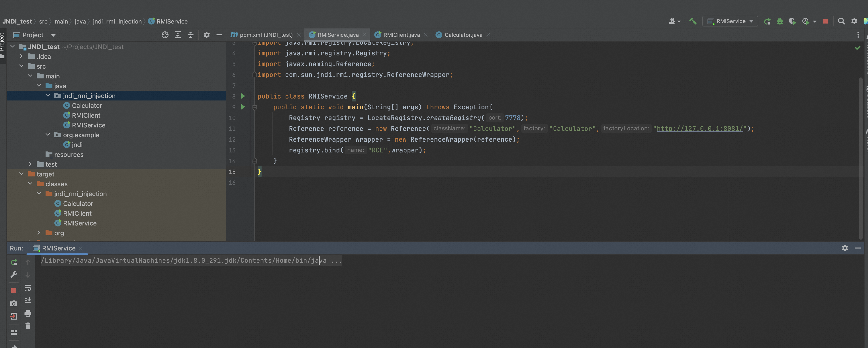The width and height of the screenshot is (868, 348).
Task: Rerun RMIService in Run panel
Action: [14, 262]
